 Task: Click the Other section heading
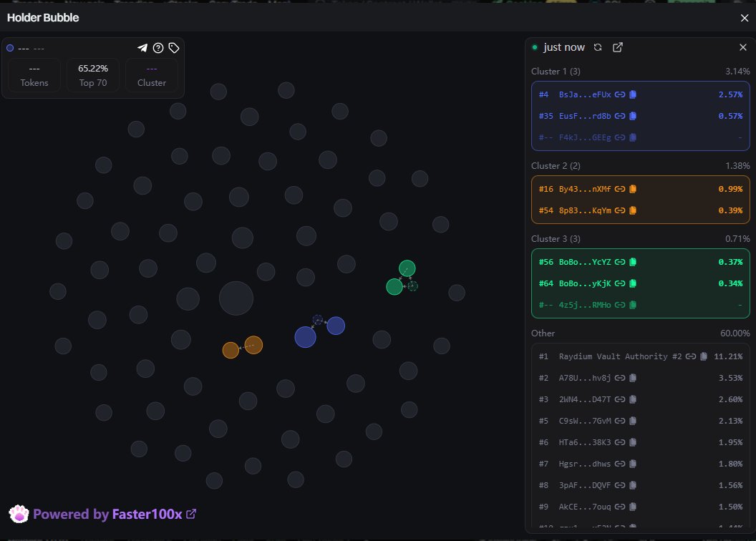pyautogui.click(x=543, y=333)
